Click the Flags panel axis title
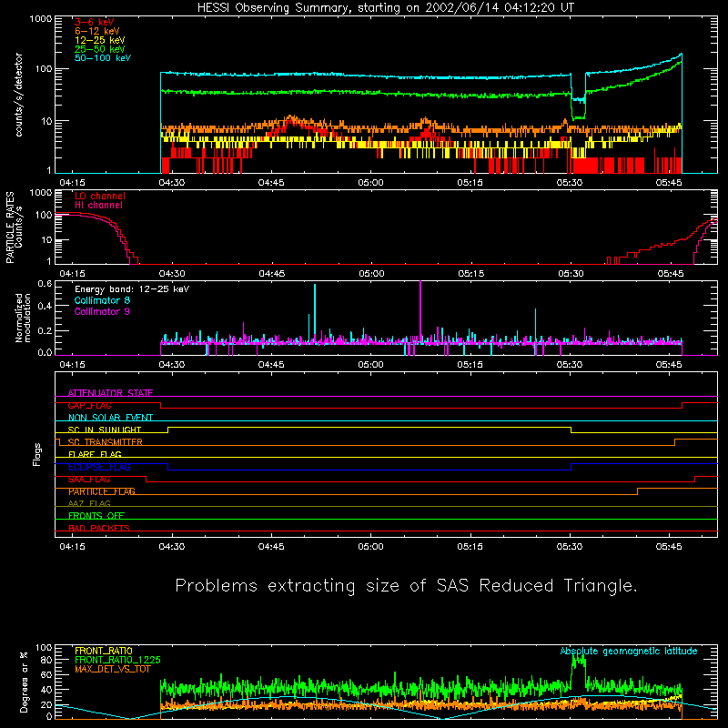Image resolution: width=728 pixels, height=728 pixels. (x=36, y=454)
